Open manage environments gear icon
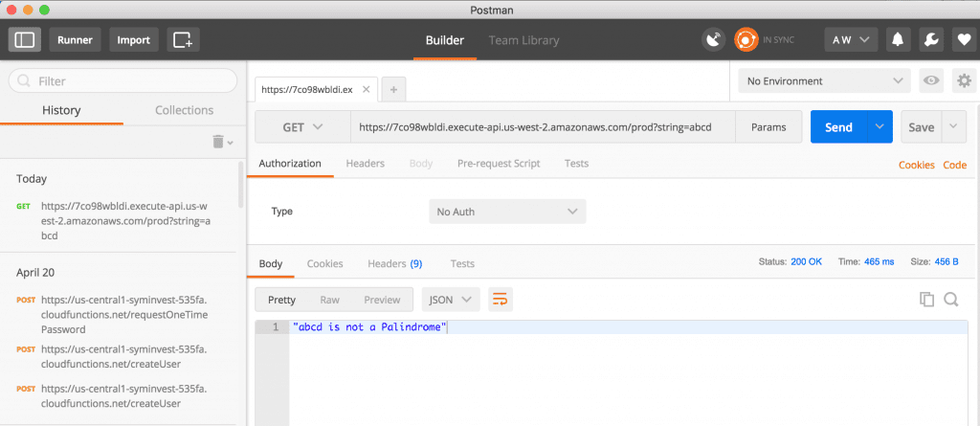 [964, 81]
